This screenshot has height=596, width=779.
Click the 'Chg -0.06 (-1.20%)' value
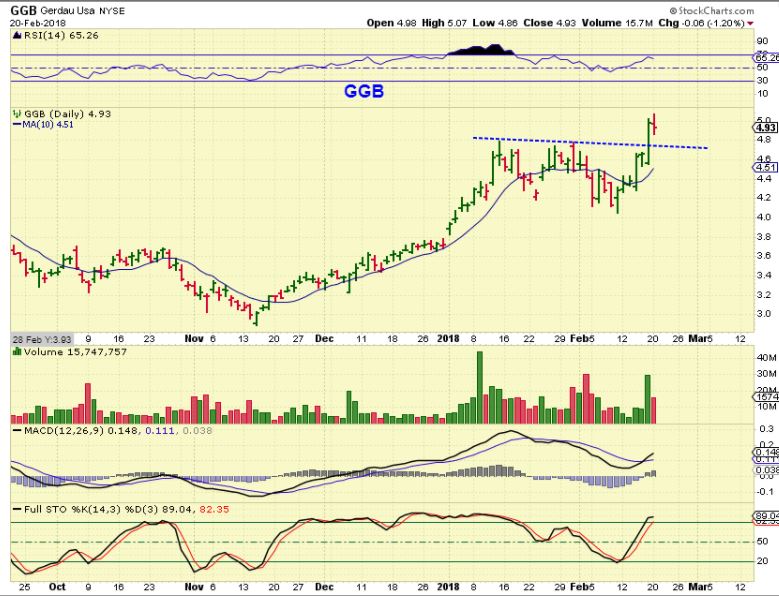point(701,23)
